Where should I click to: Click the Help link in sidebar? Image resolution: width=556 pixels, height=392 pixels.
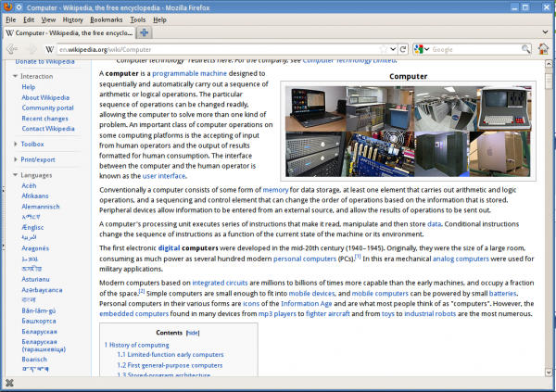[29, 87]
